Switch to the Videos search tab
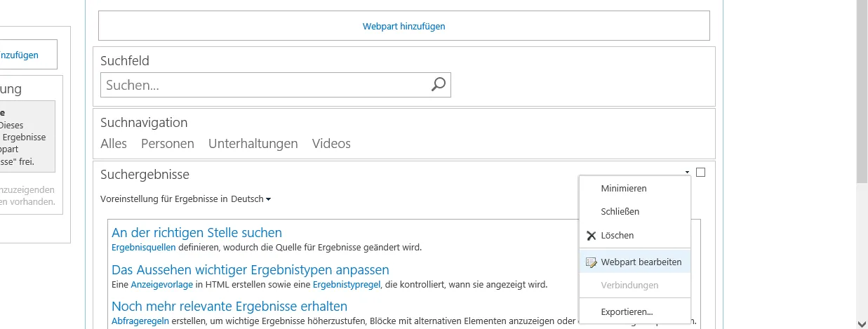The height and width of the screenshot is (329, 868). (331, 144)
